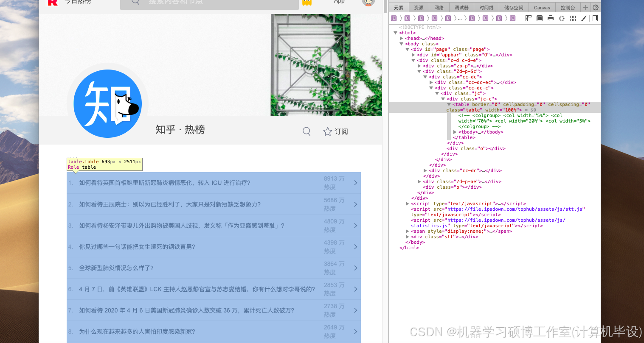Click the chevron arrow in the 8913 万 row

pos(356,183)
